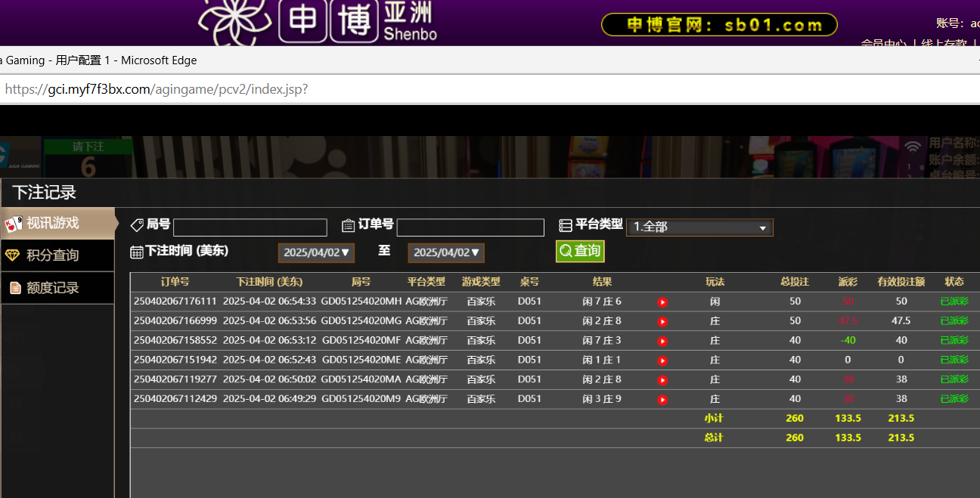Play video replay for round GD051254020M9

coord(662,400)
